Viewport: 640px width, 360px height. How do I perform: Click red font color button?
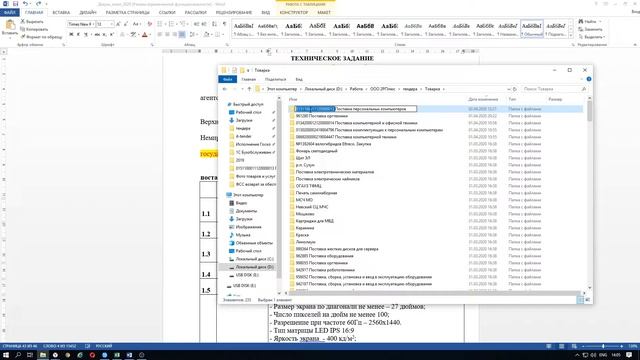pos(144,35)
